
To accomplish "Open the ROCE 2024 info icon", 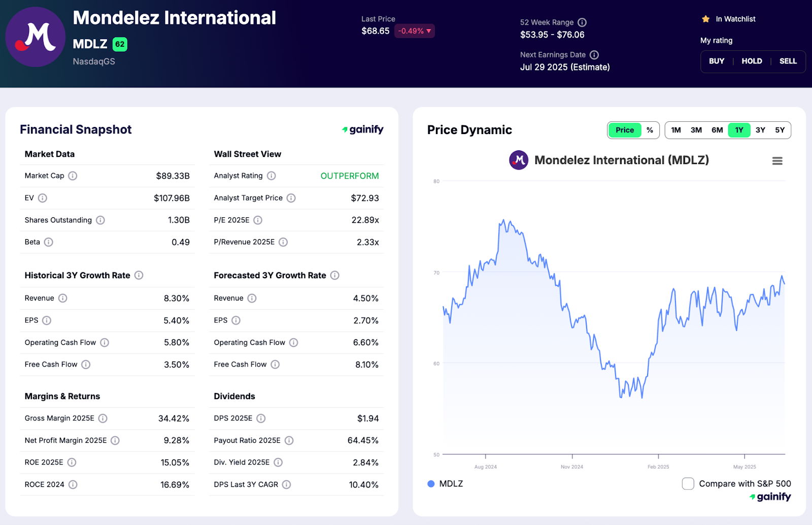I will pyautogui.click(x=73, y=484).
